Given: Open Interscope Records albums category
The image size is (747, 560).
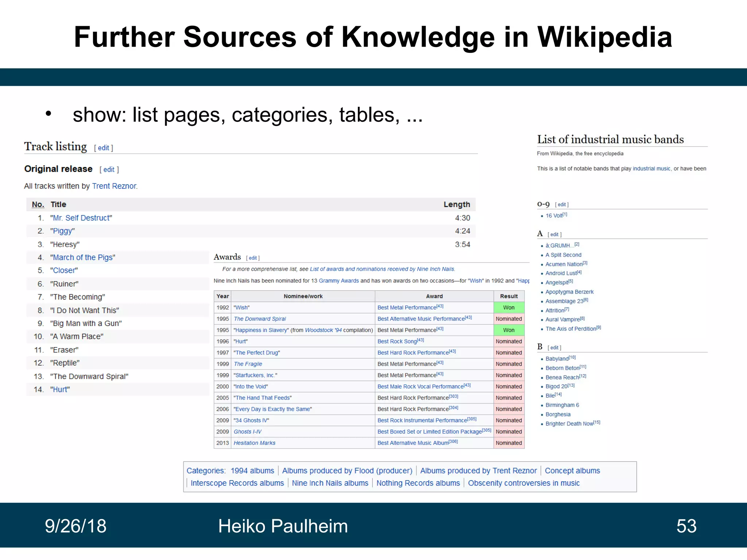Looking at the screenshot, I should click(237, 483).
